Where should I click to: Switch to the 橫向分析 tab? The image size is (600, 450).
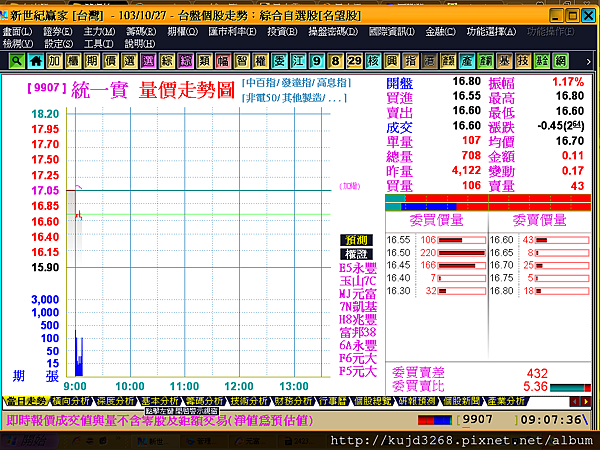click(x=71, y=401)
